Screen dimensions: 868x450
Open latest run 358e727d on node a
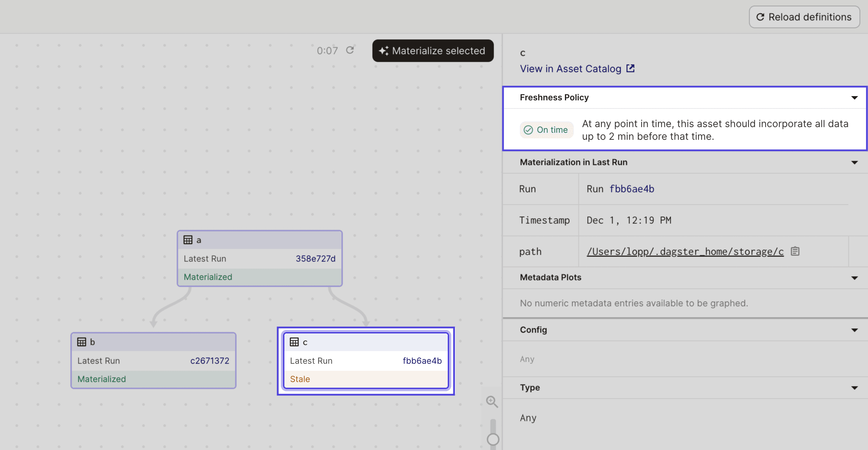315,259
